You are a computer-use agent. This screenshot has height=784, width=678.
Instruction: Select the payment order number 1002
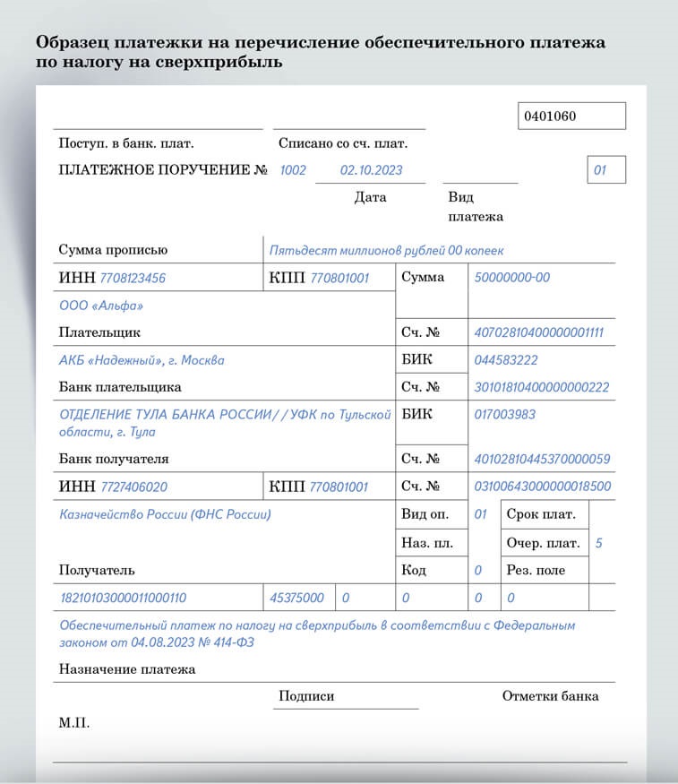293,170
